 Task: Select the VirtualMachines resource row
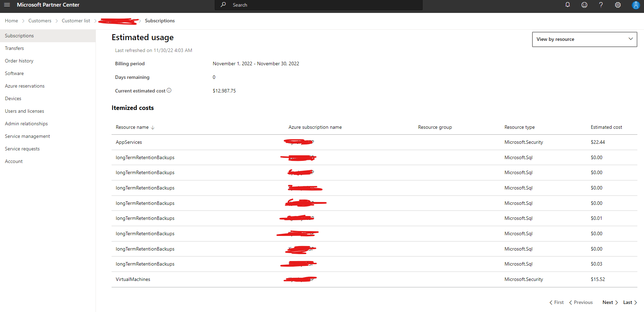374,279
